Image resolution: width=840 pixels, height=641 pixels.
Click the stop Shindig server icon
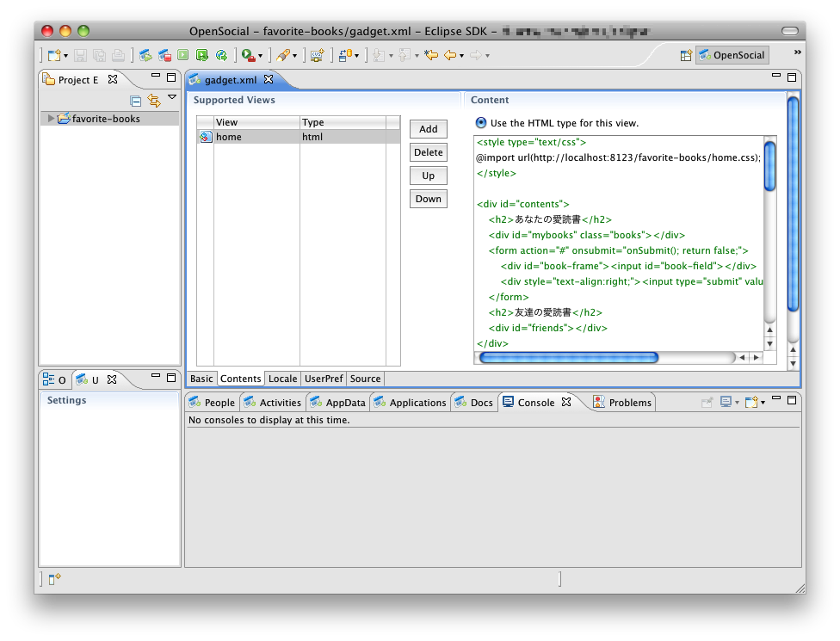pos(164,55)
